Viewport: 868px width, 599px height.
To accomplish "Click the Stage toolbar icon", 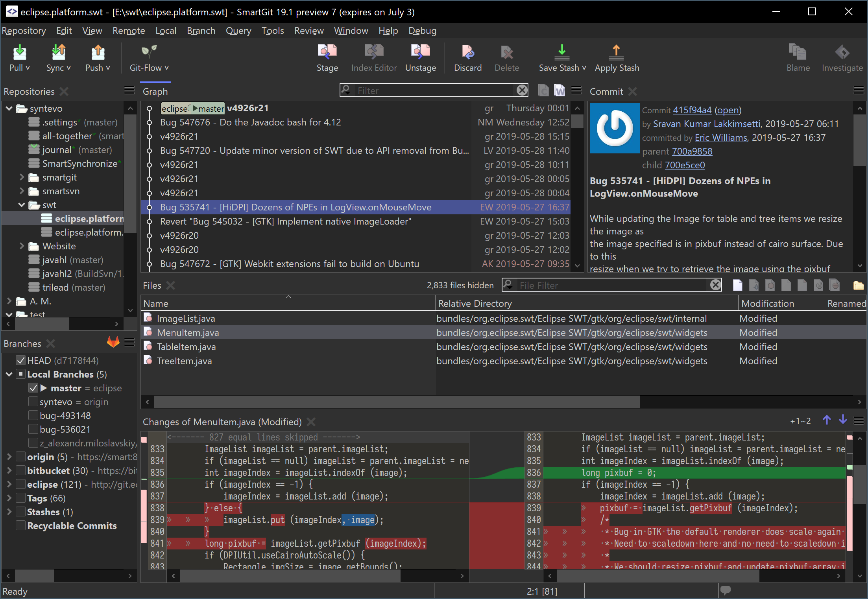I will pyautogui.click(x=327, y=58).
